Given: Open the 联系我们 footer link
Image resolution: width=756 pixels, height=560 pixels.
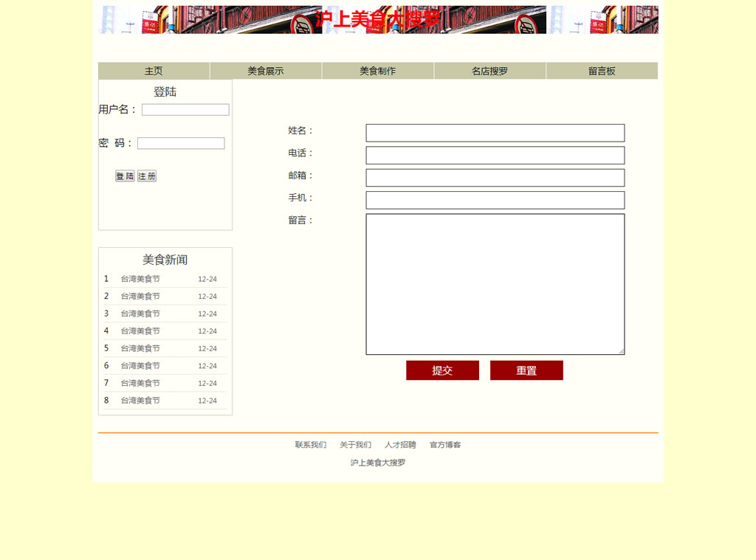Looking at the screenshot, I should pyautogui.click(x=311, y=445).
